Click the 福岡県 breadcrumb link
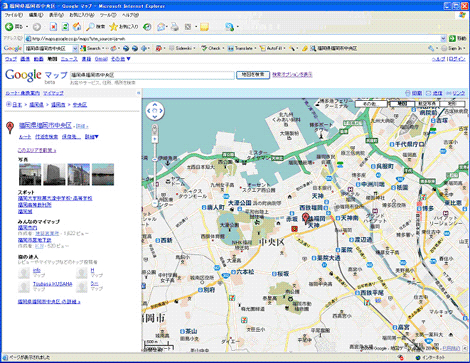Screen dimensions: 470x363 36,105
